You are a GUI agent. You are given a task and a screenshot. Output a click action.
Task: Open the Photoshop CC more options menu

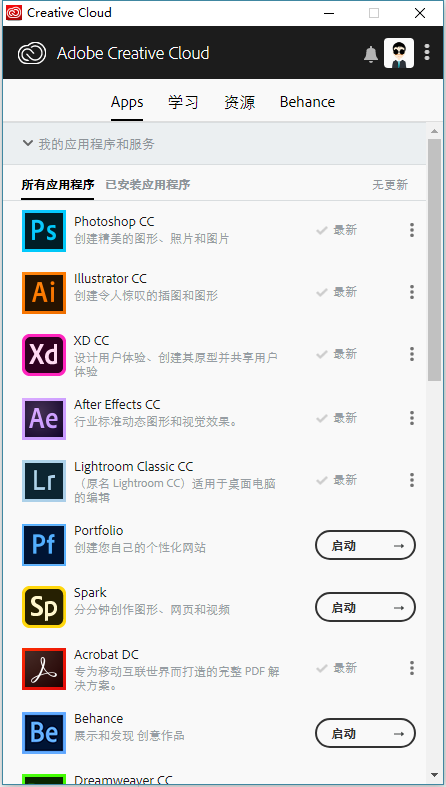(x=412, y=230)
